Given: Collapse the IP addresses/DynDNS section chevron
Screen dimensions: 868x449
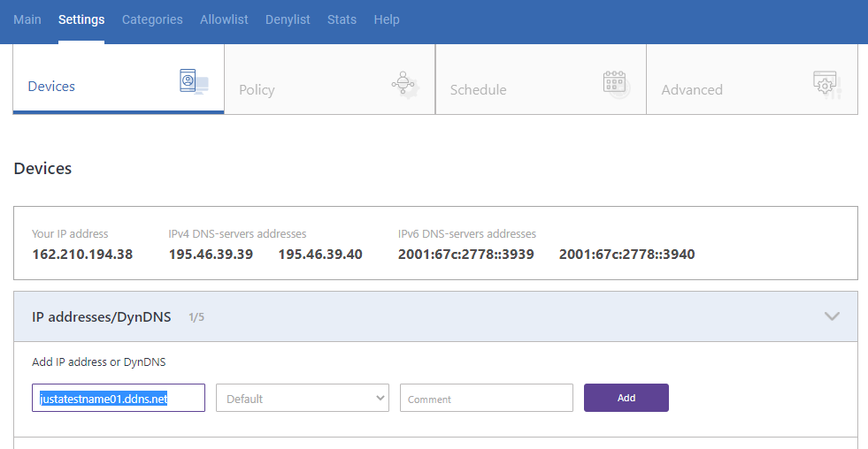Looking at the screenshot, I should pyautogui.click(x=832, y=316).
